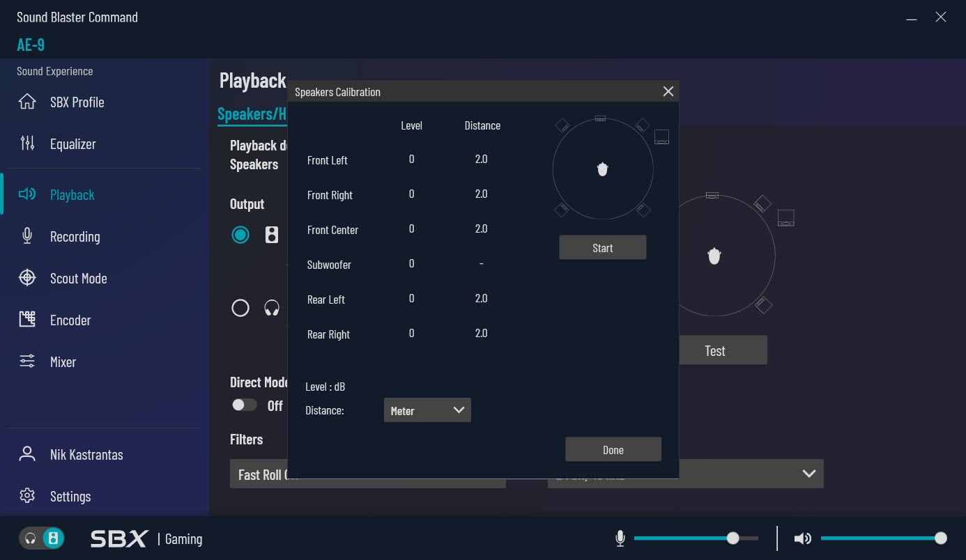Go to the Playback section

(72, 194)
